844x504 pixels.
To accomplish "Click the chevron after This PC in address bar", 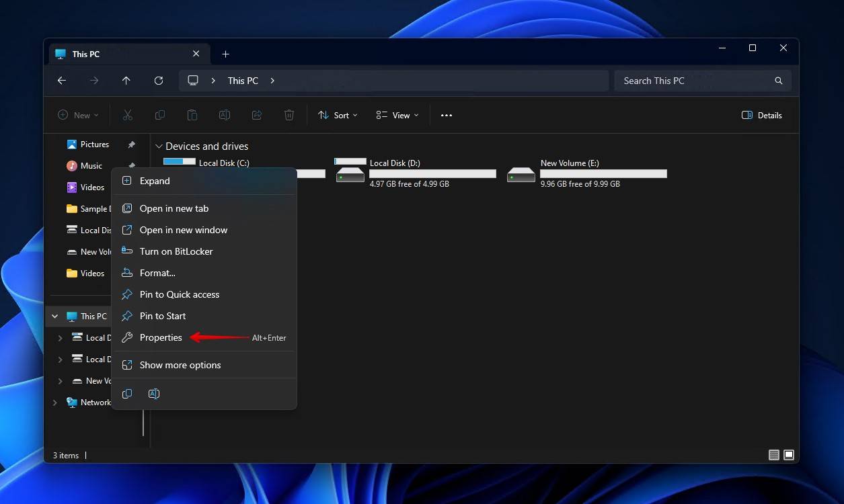I will coord(272,81).
